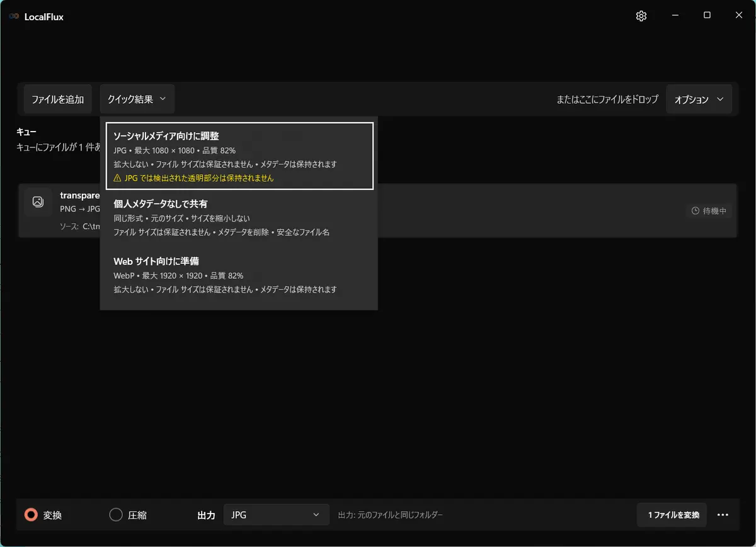
Task: Click the キュー heading
Action: pyautogui.click(x=26, y=132)
